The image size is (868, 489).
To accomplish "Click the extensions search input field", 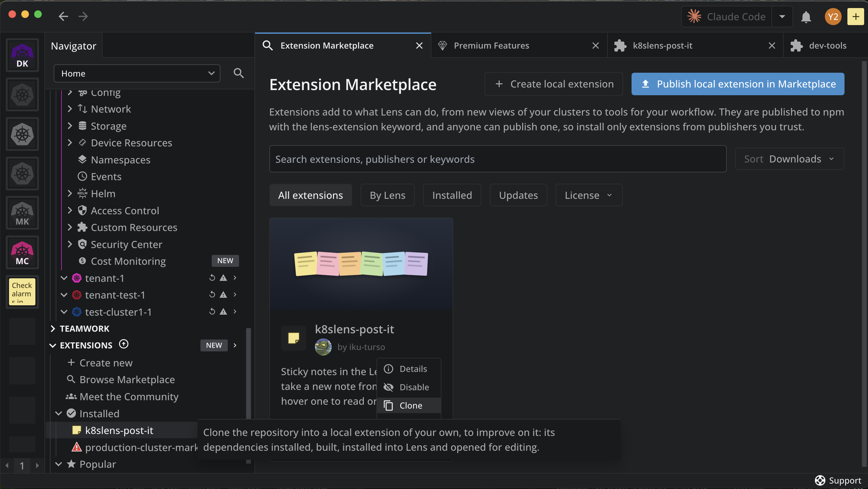I will coord(498,159).
